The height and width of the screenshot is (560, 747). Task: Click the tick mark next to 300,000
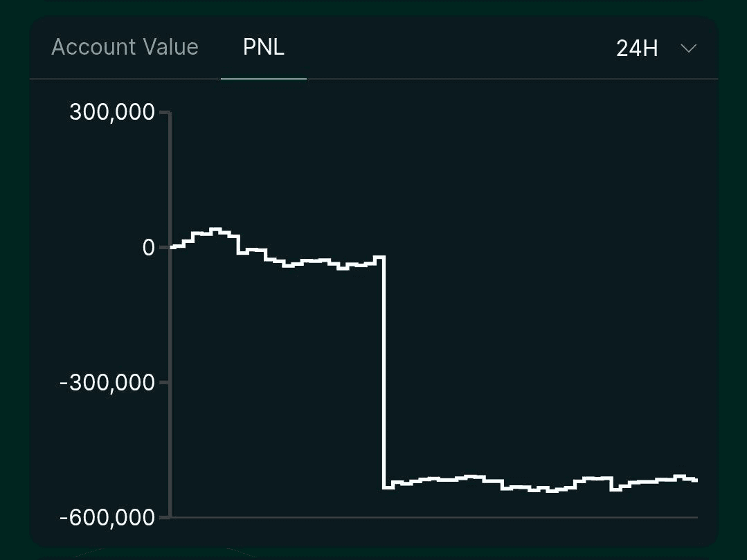pyautogui.click(x=164, y=112)
